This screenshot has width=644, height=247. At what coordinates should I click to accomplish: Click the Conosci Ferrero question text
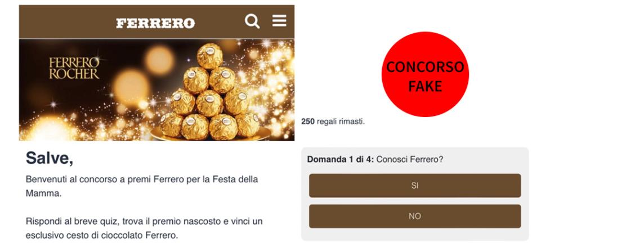[x=410, y=160]
